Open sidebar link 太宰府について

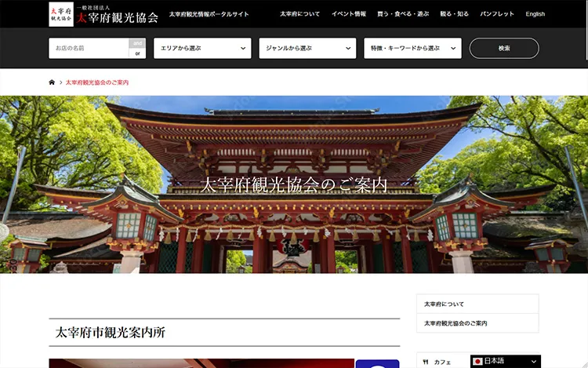pyautogui.click(x=477, y=304)
